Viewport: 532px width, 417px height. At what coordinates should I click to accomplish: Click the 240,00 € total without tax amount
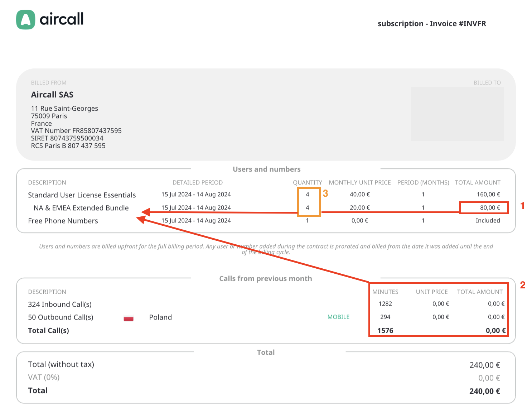click(485, 365)
